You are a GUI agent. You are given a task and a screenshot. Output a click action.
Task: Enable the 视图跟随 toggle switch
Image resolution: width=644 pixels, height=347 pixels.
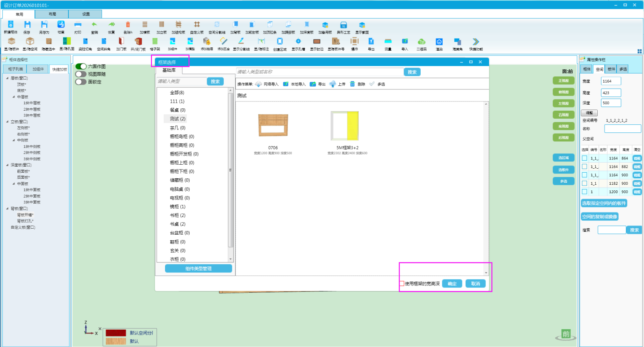81,74
